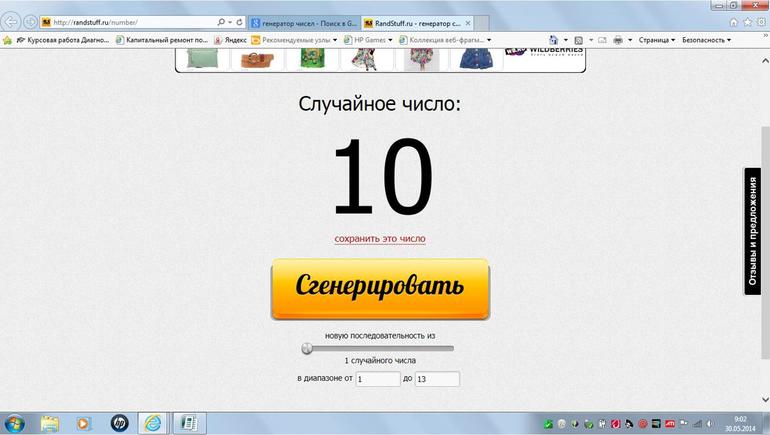Click the Read mail icon in command bar
The width and height of the screenshot is (770, 435).
point(603,40)
